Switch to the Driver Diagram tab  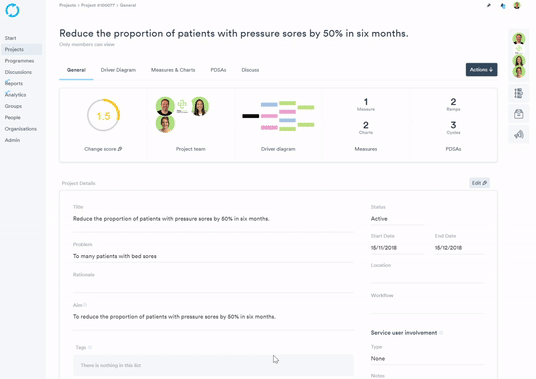click(x=118, y=70)
